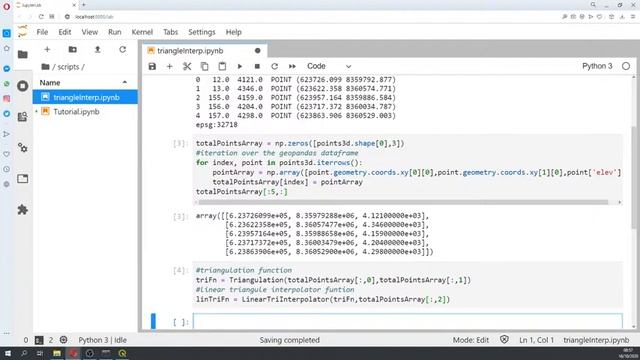Restart kernel and run all cells
This screenshot has height=360, width=640.
pos(292,66)
